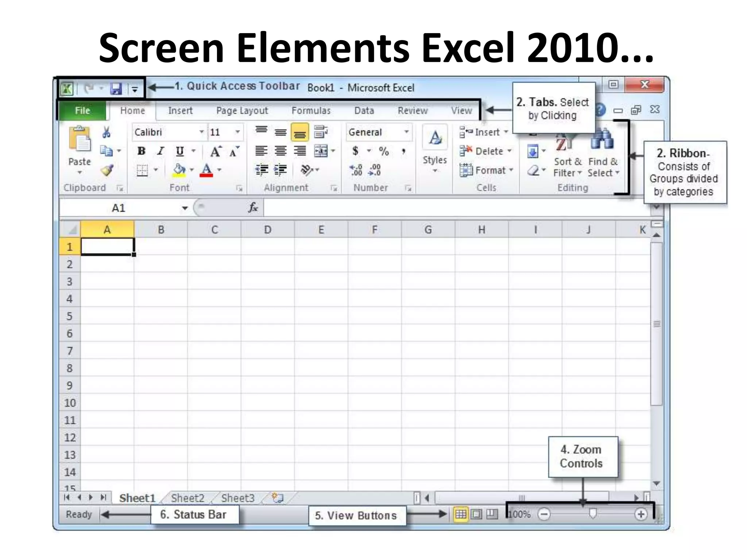Click the zoom slider handle

(593, 514)
